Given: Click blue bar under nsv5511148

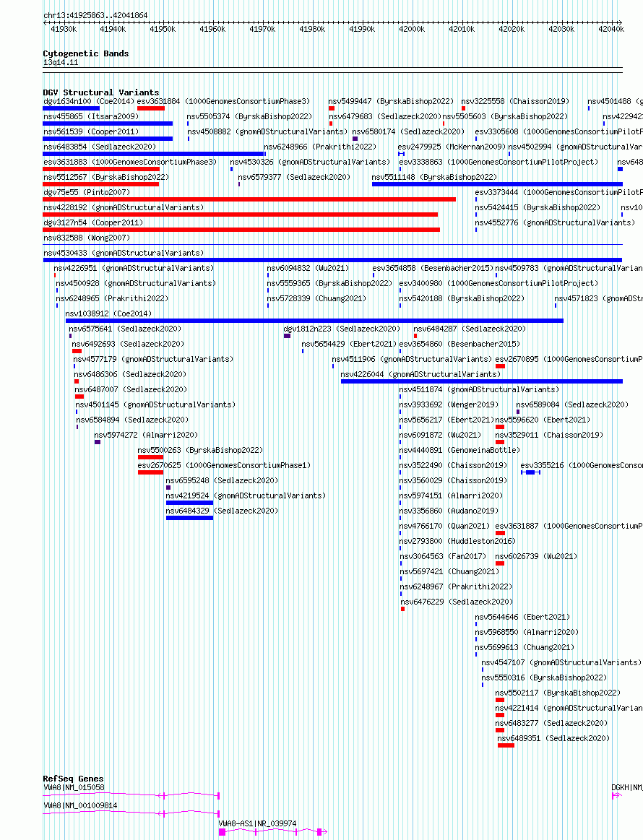Looking at the screenshot, I should coord(497,184).
